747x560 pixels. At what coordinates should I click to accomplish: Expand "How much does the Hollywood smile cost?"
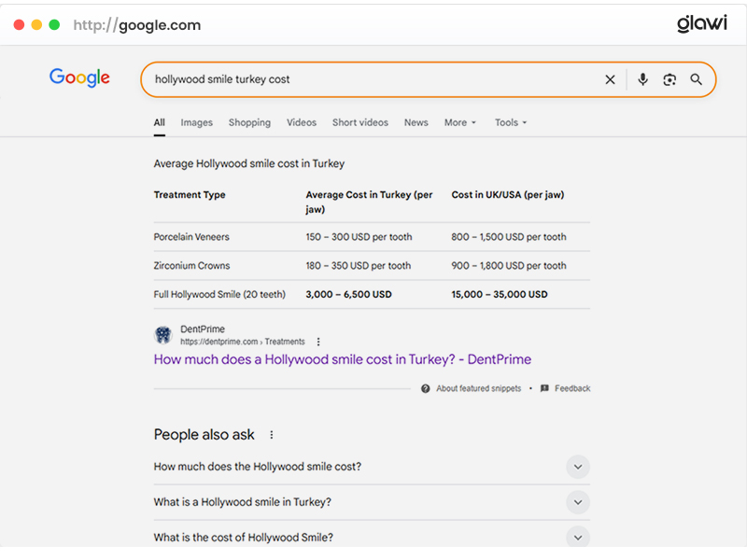tap(577, 467)
